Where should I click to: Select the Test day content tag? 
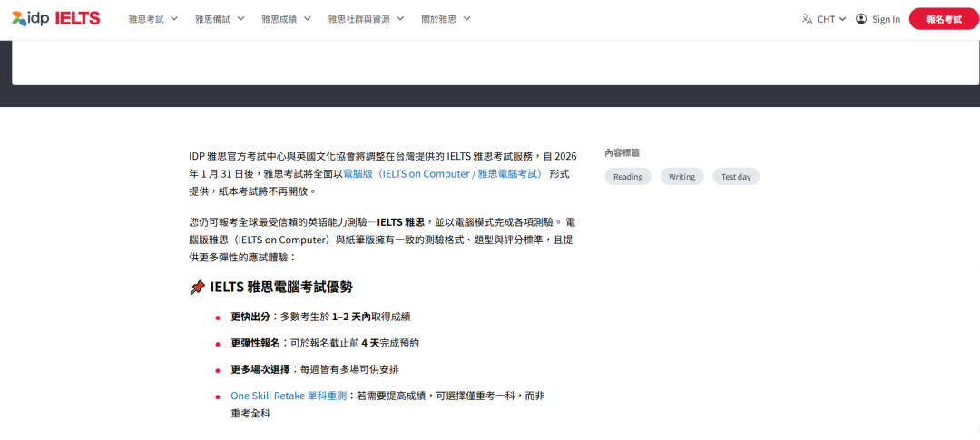pos(735,177)
